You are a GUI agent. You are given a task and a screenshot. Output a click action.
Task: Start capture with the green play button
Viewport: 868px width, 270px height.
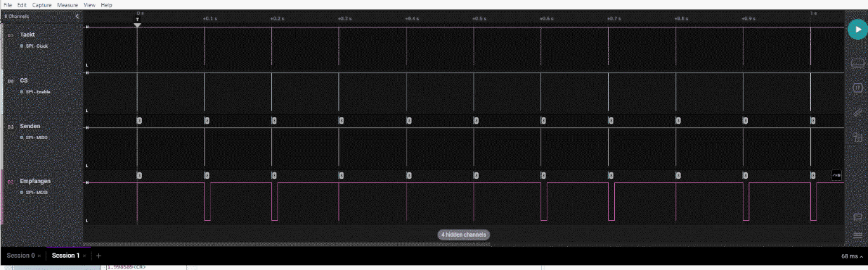pos(856,30)
